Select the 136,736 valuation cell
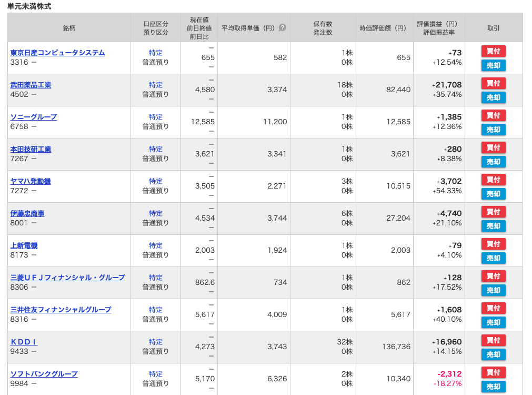This screenshot has width=532, height=395. tap(396, 347)
